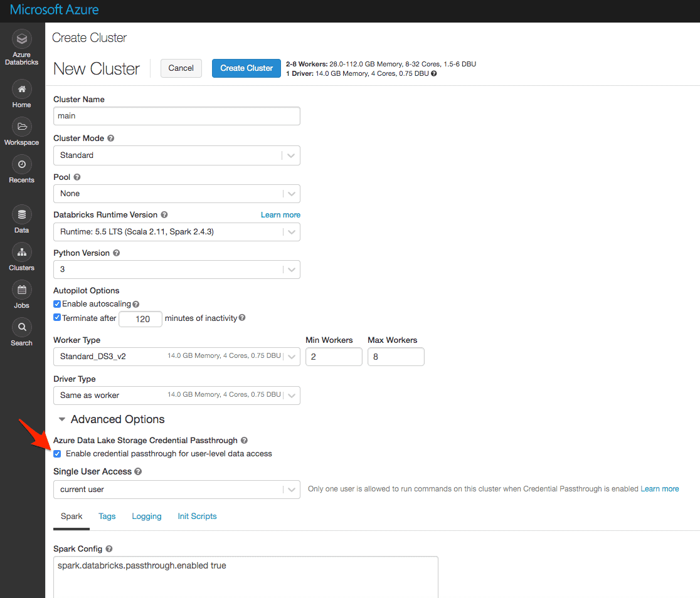Image resolution: width=700 pixels, height=598 pixels.
Task: Collapse the Advanced Options section
Action: pyautogui.click(x=61, y=419)
